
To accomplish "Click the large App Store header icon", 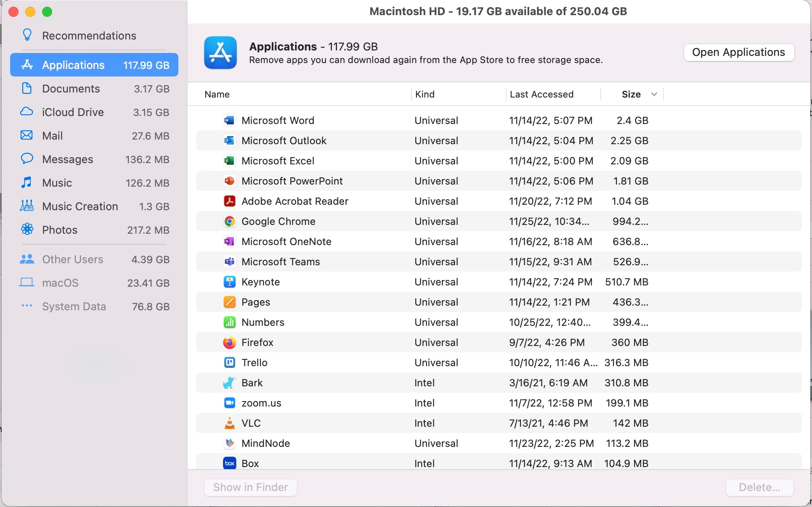I will pyautogui.click(x=220, y=53).
